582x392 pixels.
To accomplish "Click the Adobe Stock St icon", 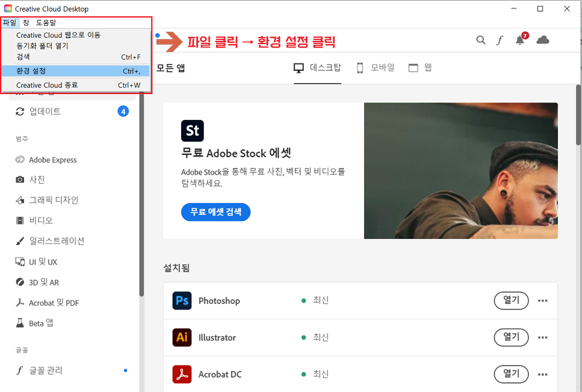I will click(192, 130).
